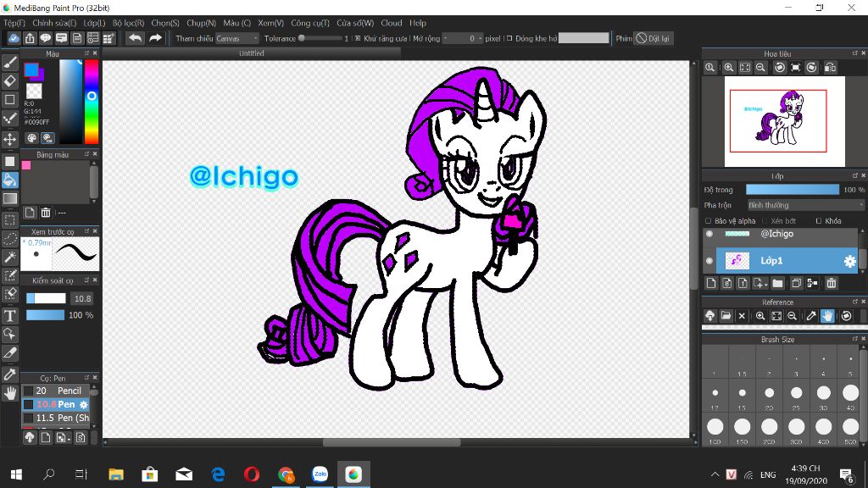
Task: Open the Lớp(L) menu
Action: click(94, 23)
